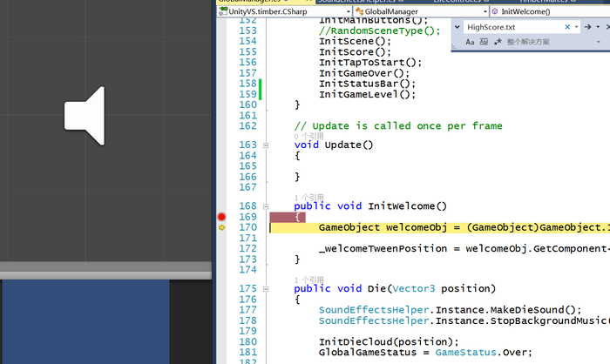Screen dimensions: 610x364
Task: Remove the red breakpoint on line 169
Action: (x=221, y=217)
